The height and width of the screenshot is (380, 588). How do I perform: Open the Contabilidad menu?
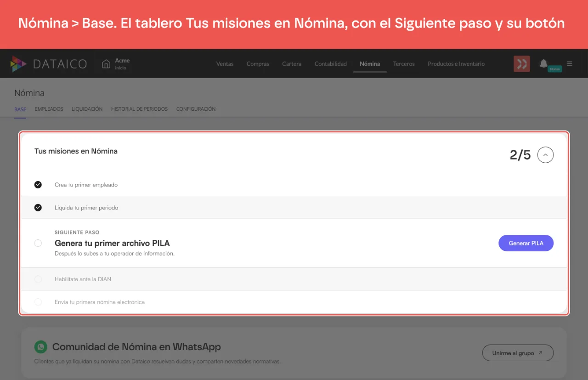coord(331,64)
